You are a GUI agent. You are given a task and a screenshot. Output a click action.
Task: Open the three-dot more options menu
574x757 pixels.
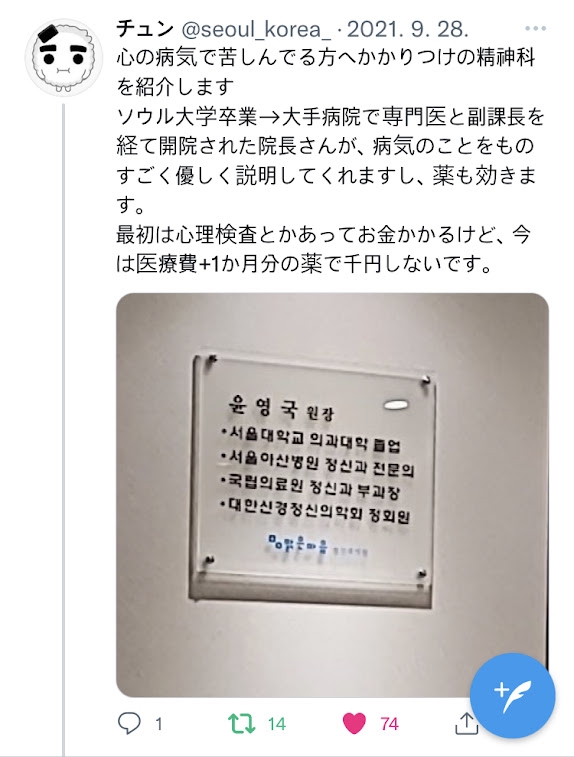click(x=535, y=29)
